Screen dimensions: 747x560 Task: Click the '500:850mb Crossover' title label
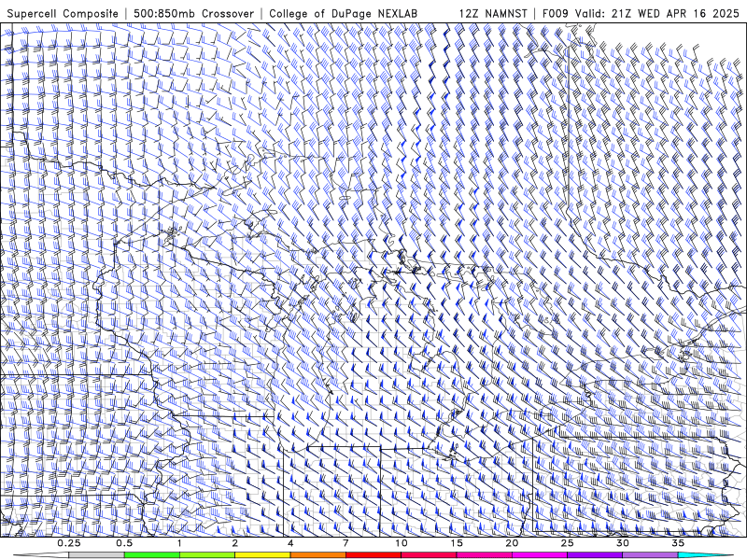point(194,13)
